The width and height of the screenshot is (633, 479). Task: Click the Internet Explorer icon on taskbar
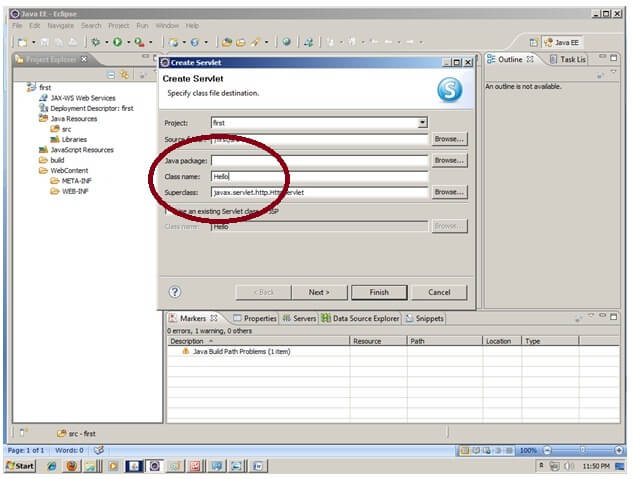51,466
